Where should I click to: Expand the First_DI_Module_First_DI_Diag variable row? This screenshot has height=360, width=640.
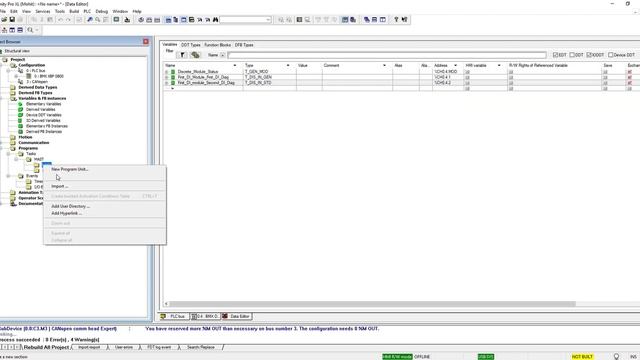coord(167,77)
